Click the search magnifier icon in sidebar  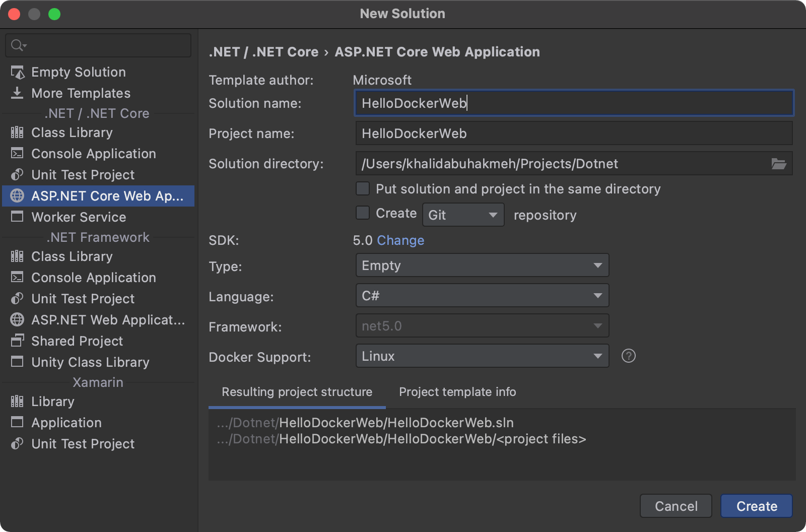click(x=18, y=45)
